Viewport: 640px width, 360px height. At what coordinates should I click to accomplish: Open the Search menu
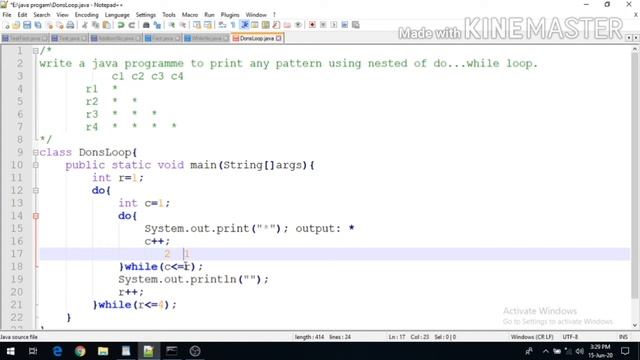pos(42,15)
